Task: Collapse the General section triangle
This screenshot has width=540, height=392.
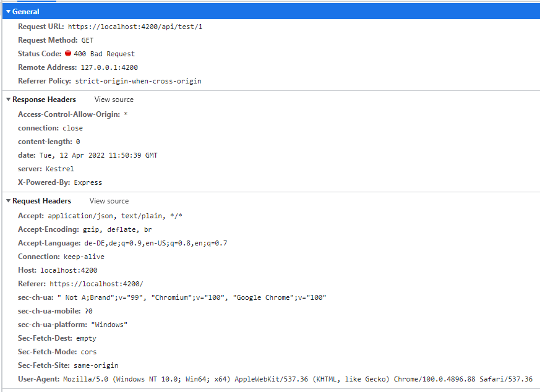Action: click(8, 11)
